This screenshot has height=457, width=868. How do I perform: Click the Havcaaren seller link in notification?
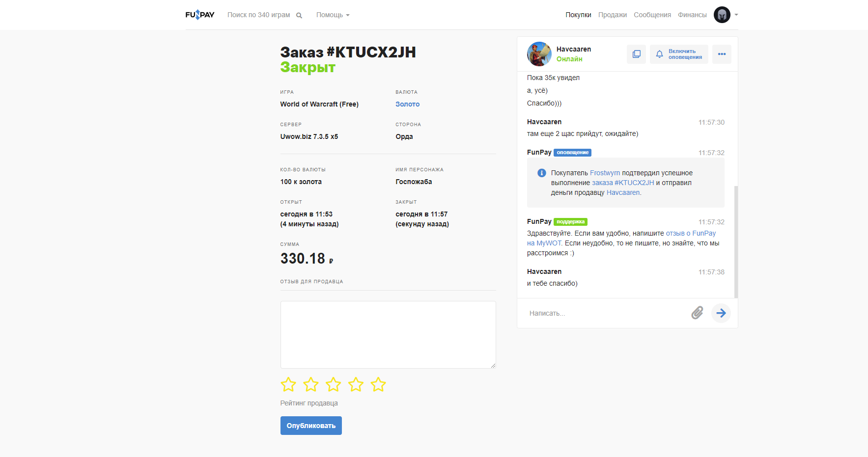tap(623, 192)
